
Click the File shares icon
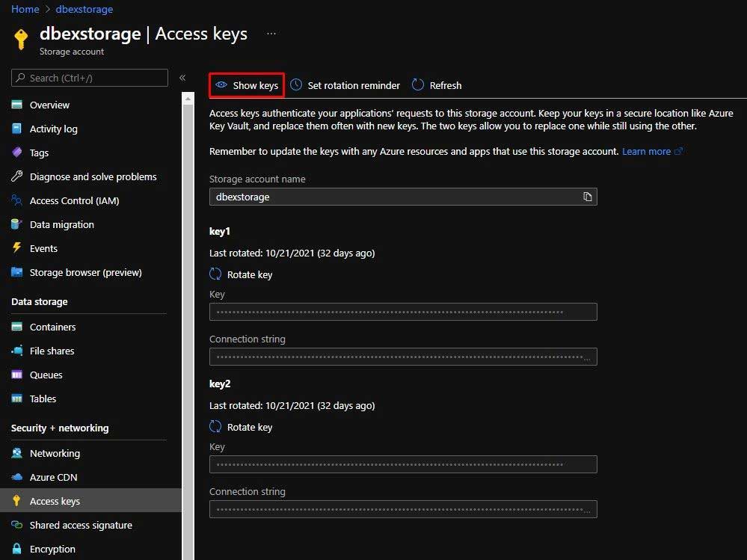click(16, 351)
